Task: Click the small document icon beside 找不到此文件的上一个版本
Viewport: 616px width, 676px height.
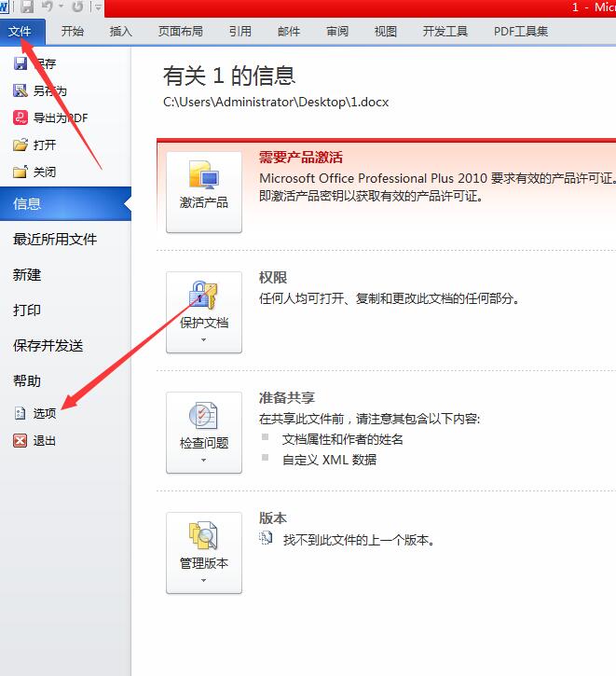Action: coord(266,538)
